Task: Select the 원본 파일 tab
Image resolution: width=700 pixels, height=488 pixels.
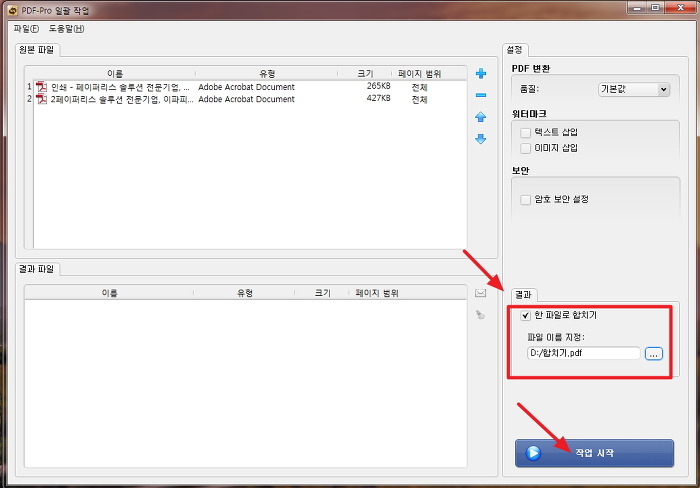Action: 37,50
